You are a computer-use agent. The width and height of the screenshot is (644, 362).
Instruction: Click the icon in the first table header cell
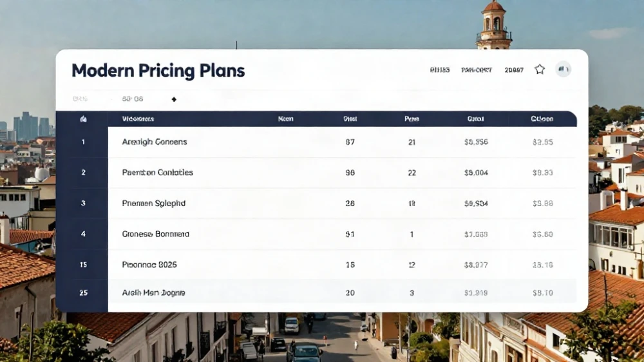[x=83, y=119]
